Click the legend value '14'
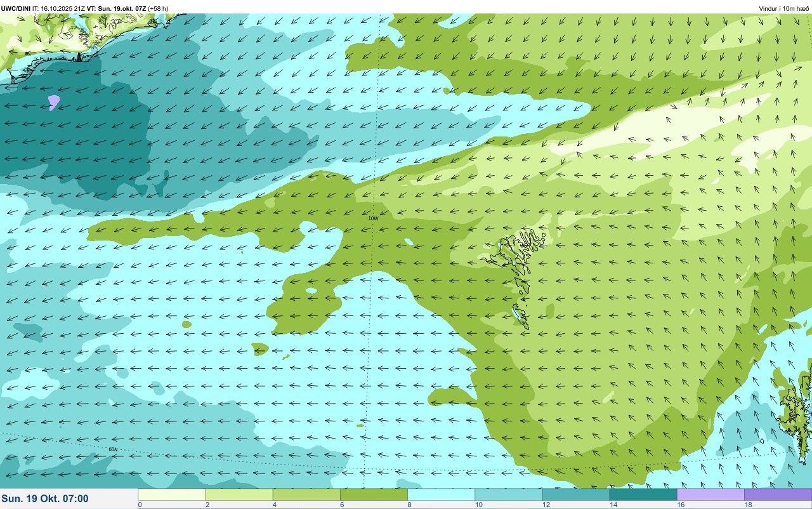 pos(612,505)
